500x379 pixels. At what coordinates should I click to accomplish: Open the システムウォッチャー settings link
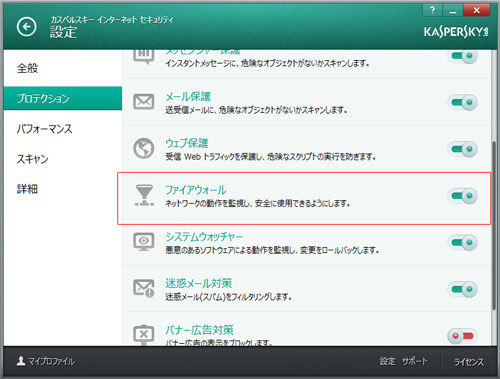pos(204,237)
